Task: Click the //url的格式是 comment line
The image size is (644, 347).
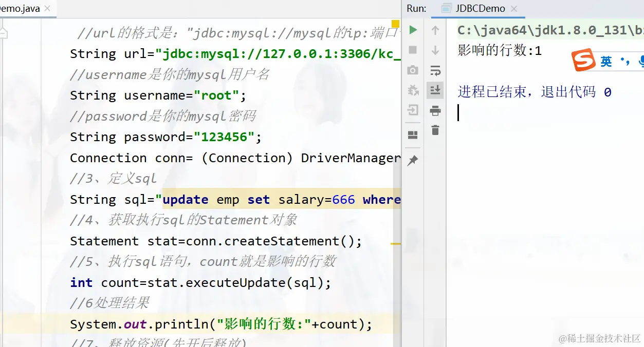Action: [238, 33]
